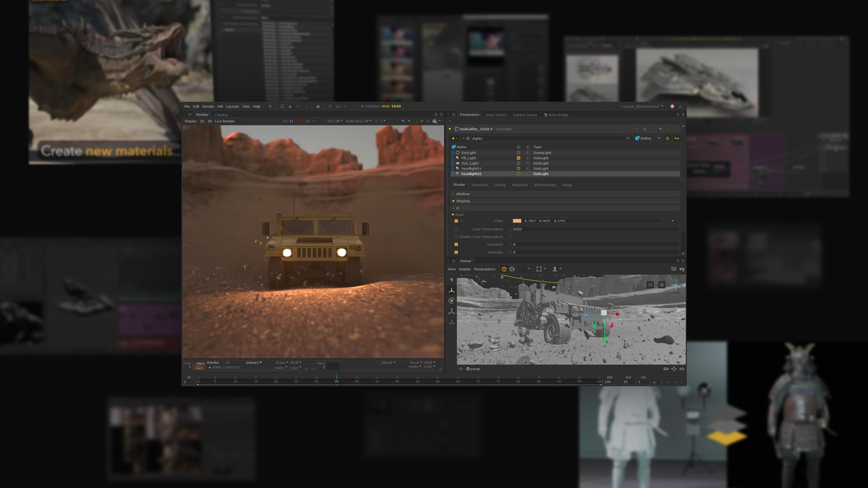Click the globe icon in Viewer toolbar
This screenshot has height=488, width=868.
pyautogui.click(x=512, y=269)
